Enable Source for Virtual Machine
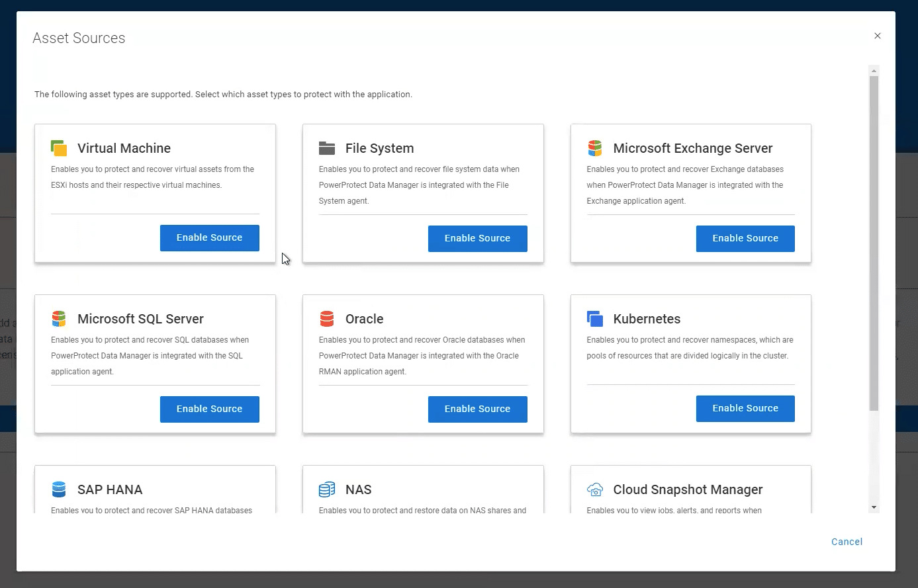Screen dimensions: 918x588 (x=210, y=238)
